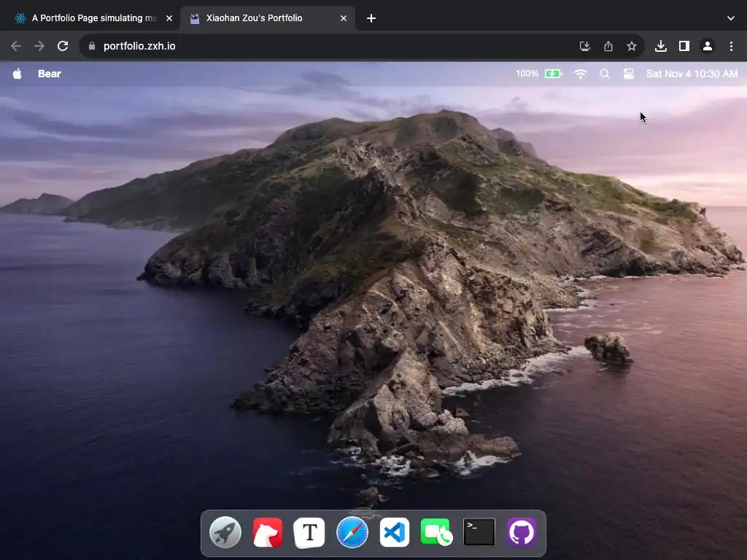Open FaceTime from the dock

(436, 532)
